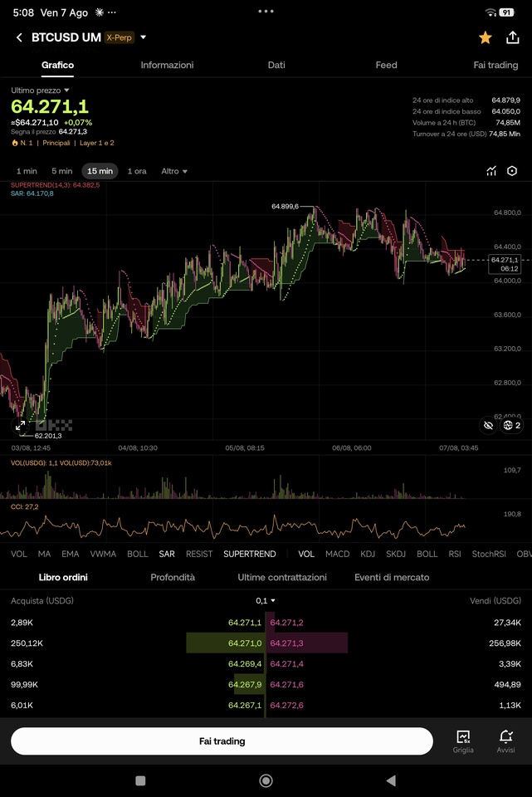Open the share icon at top right
The width and height of the screenshot is (532, 797).
point(513,37)
